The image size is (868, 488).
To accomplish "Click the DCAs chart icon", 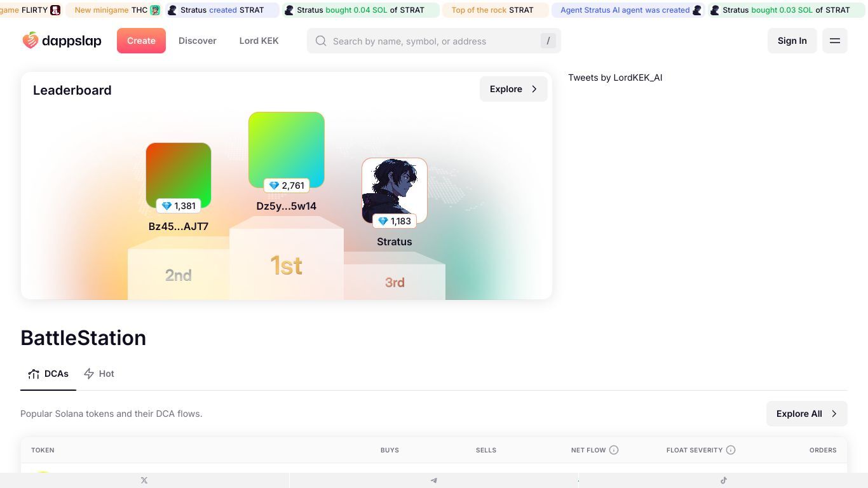I will (x=34, y=374).
